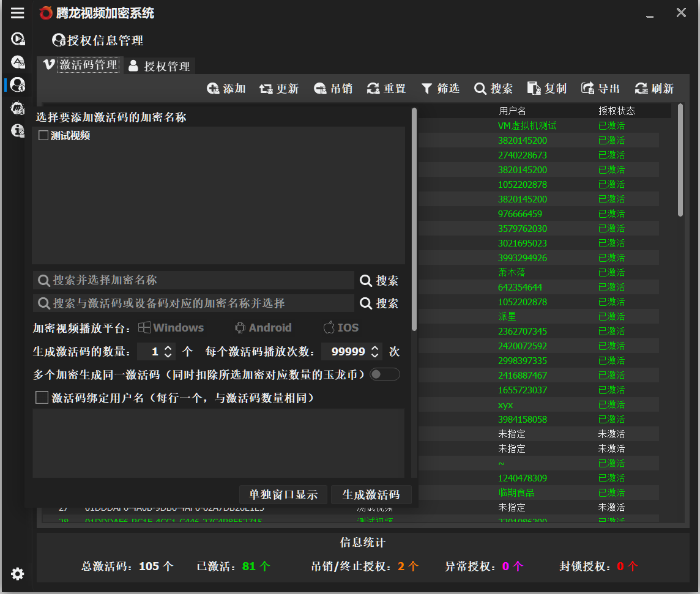Open 筛选 filter tool

pos(440,88)
